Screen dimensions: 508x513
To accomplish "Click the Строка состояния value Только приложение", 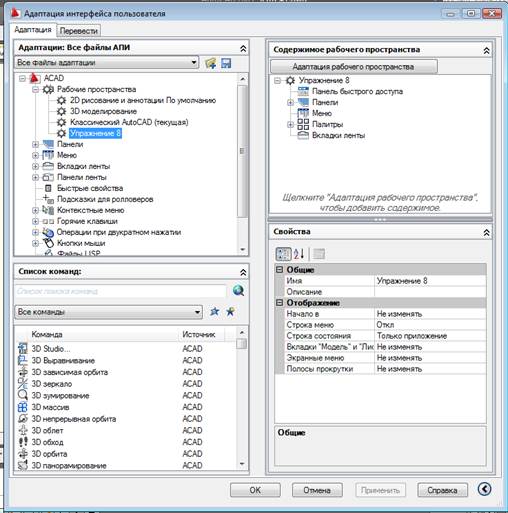I will (x=430, y=336).
